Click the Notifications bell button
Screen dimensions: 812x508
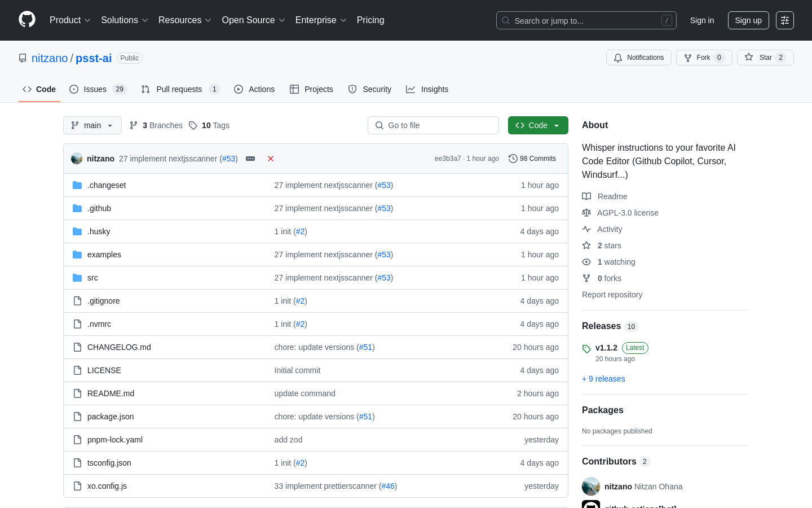point(639,58)
